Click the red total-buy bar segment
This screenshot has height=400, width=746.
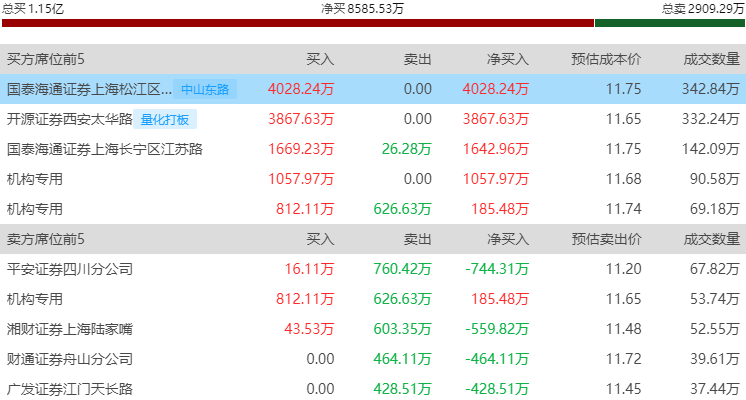[x=298, y=23]
